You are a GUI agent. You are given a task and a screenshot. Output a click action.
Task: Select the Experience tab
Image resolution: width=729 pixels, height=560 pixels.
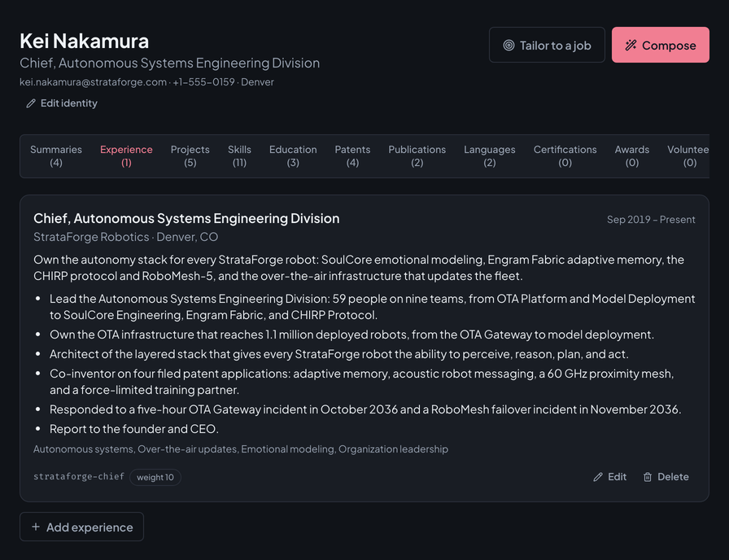(x=126, y=155)
